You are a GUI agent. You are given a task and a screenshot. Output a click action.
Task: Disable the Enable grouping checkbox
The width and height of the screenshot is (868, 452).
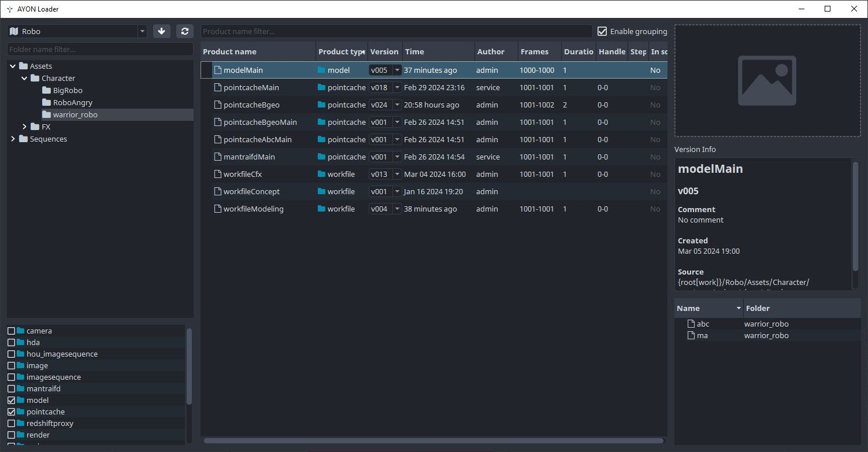coord(602,31)
